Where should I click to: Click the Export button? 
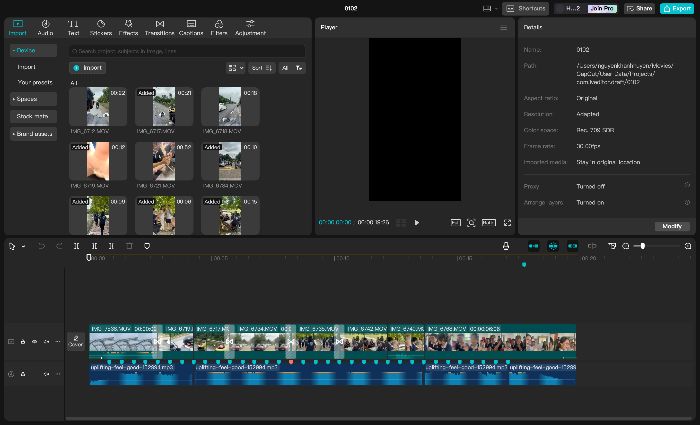[677, 8]
